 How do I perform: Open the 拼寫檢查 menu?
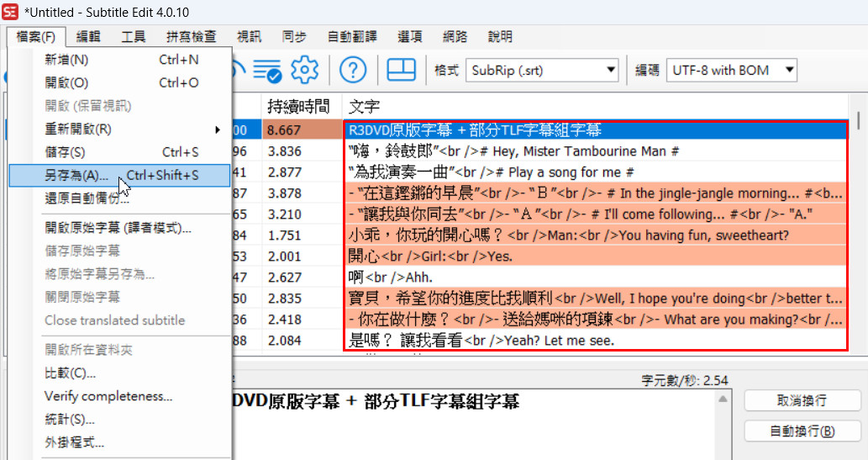tap(191, 37)
